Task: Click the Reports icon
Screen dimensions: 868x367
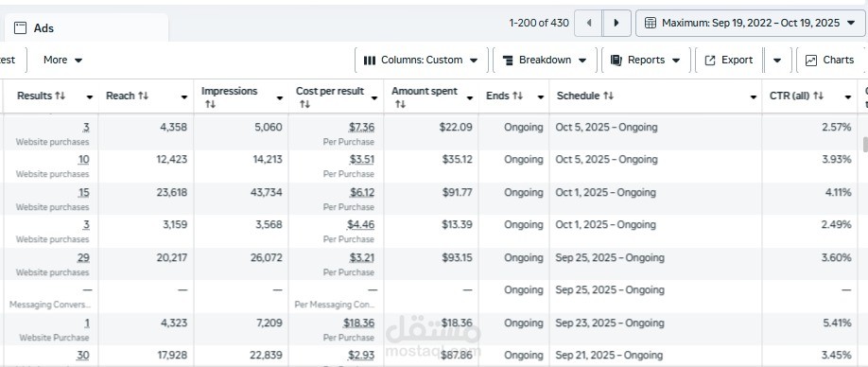Action: point(616,61)
